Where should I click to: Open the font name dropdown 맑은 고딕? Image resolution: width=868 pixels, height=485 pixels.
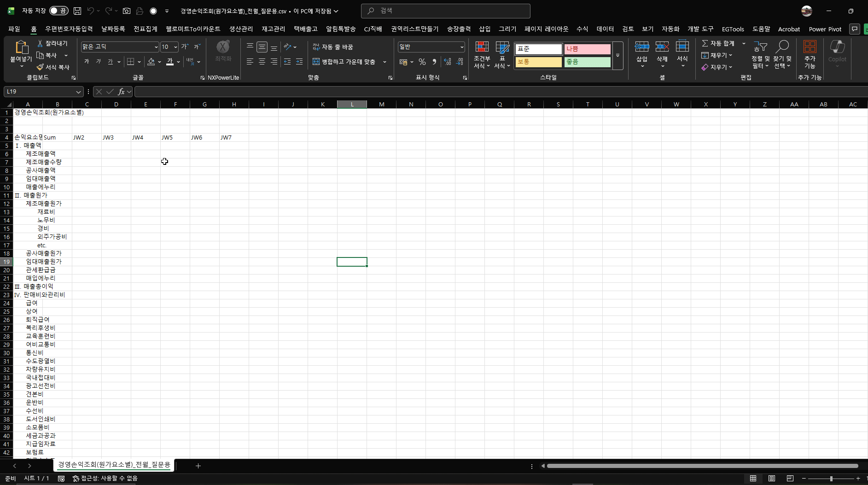coord(156,47)
